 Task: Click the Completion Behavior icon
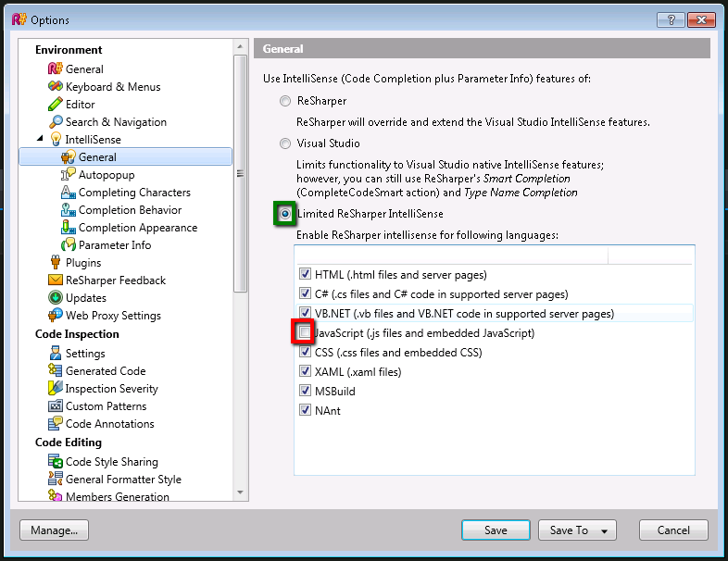(68, 210)
